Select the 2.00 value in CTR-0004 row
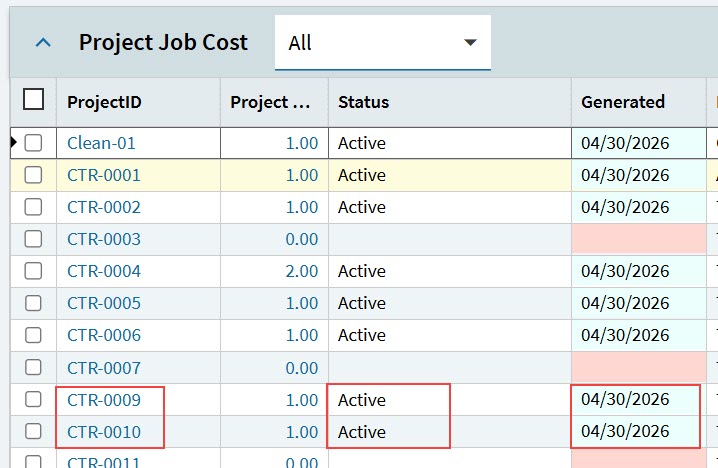 [x=302, y=271]
